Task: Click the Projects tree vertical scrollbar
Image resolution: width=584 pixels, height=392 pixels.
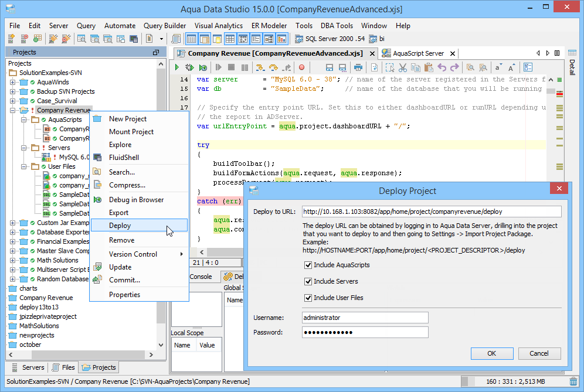Action: pos(161,204)
